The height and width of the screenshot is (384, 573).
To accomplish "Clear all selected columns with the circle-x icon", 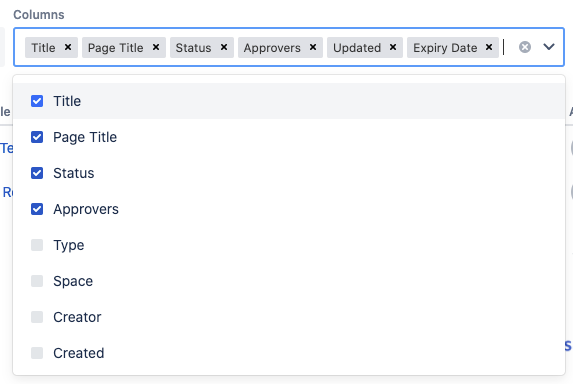I will pyautogui.click(x=525, y=47).
